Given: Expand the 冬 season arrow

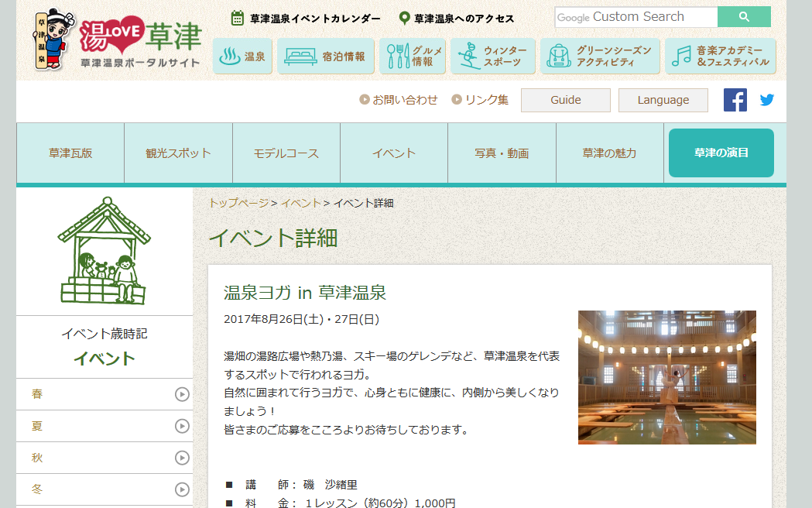Looking at the screenshot, I should pos(182,489).
